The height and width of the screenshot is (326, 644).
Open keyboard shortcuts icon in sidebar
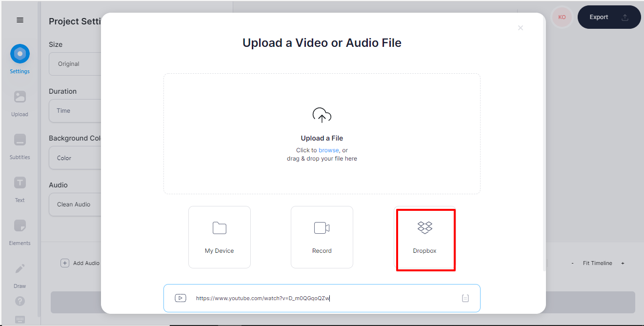(x=20, y=320)
